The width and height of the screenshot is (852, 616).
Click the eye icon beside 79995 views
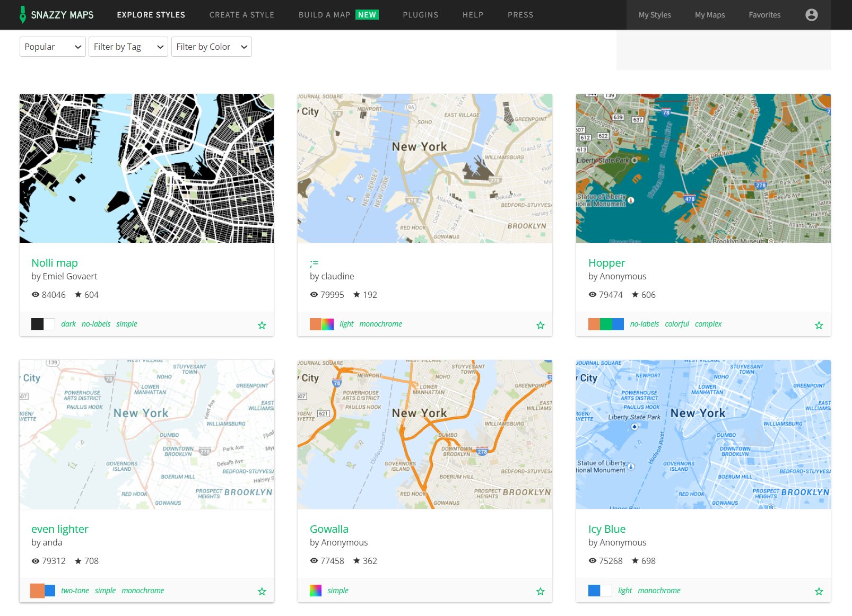click(x=314, y=295)
